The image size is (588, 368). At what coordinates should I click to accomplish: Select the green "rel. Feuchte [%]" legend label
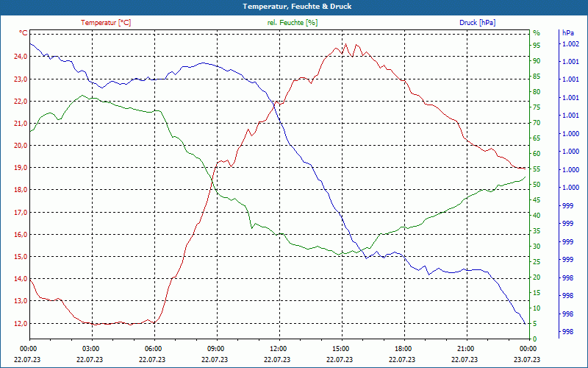tap(293, 23)
